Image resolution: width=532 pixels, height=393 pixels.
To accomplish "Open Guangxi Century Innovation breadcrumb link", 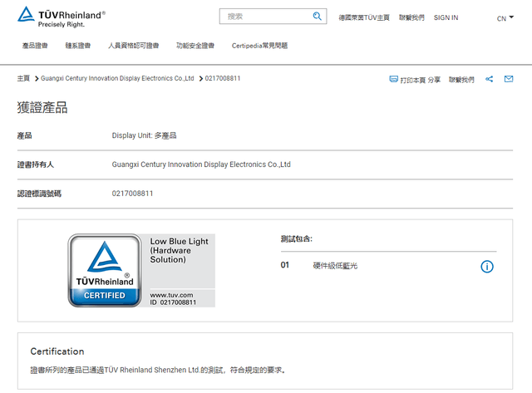I will 117,78.
